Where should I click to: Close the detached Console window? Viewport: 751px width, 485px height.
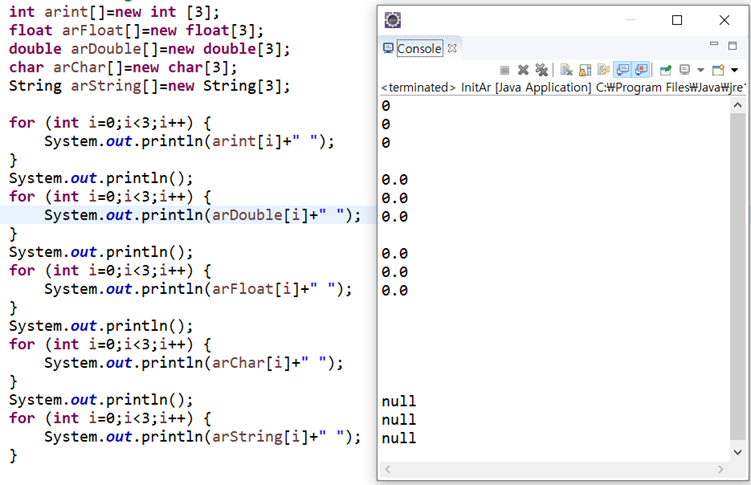(724, 20)
